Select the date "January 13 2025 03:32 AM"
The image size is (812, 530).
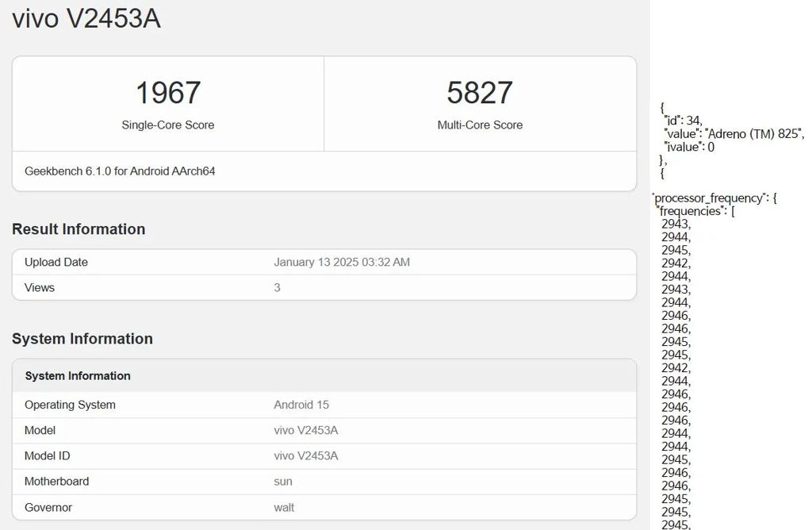(x=342, y=262)
